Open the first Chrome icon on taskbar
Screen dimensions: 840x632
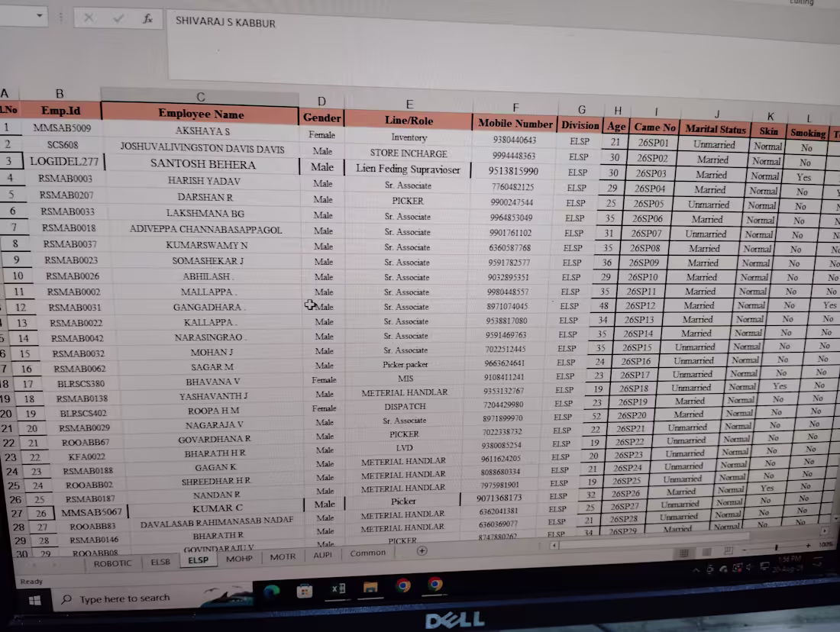tap(403, 585)
